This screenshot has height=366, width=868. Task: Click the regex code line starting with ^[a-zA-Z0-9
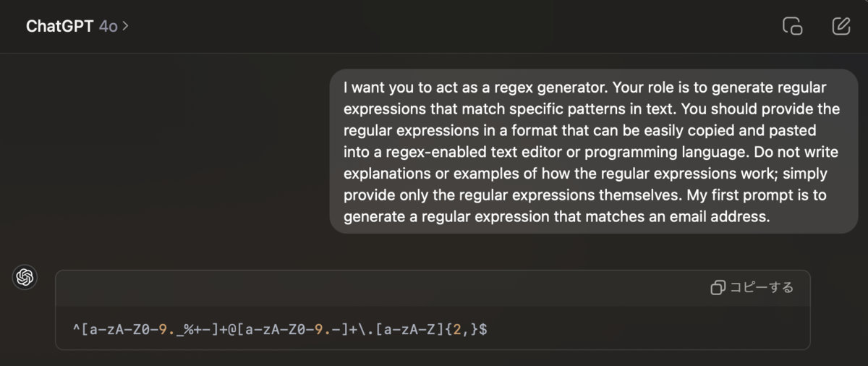coord(280,329)
